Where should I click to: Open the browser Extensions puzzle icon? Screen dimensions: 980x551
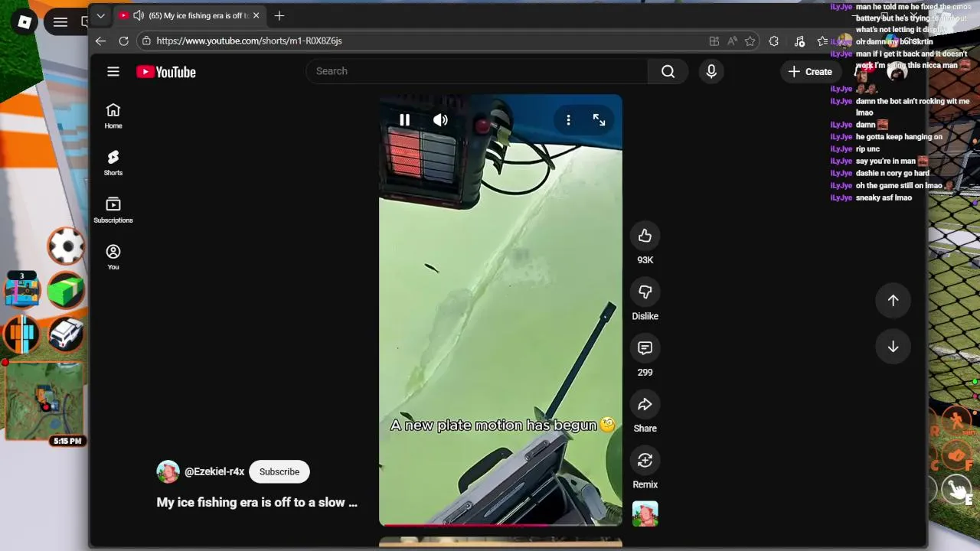(x=774, y=41)
